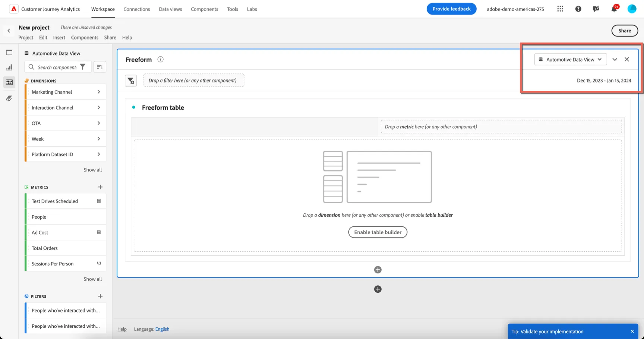This screenshot has width=644, height=339.
Task: Click the English language link
Action: click(x=162, y=329)
